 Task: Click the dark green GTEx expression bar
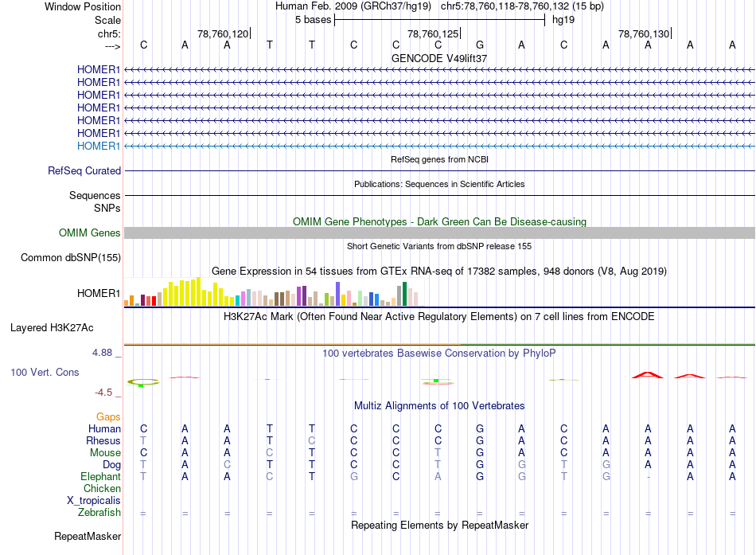point(404,294)
